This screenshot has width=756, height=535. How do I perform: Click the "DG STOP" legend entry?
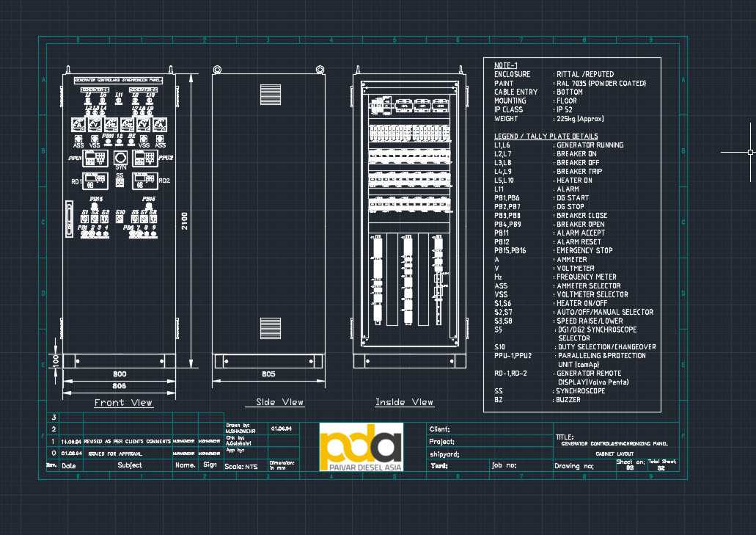coord(570,206)
